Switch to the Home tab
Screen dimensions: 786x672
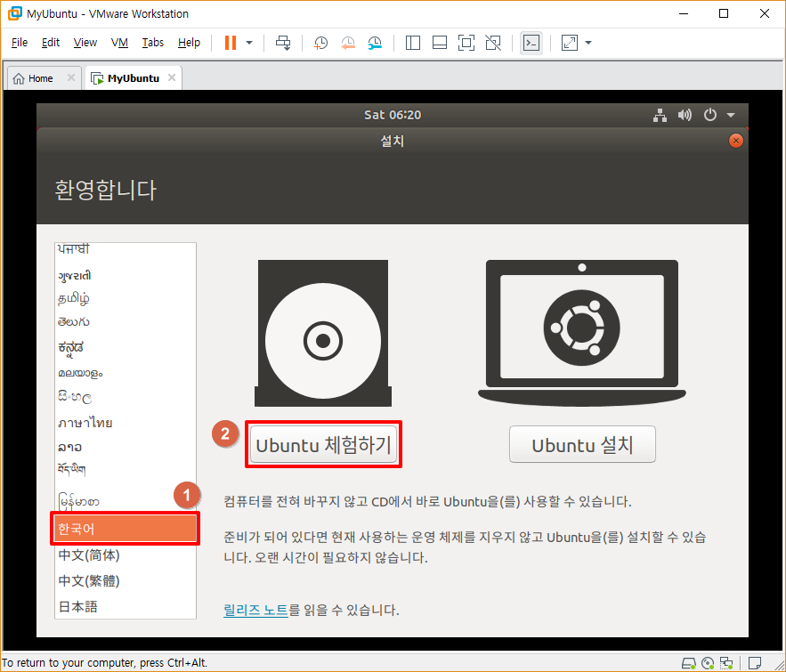[40, 78]
